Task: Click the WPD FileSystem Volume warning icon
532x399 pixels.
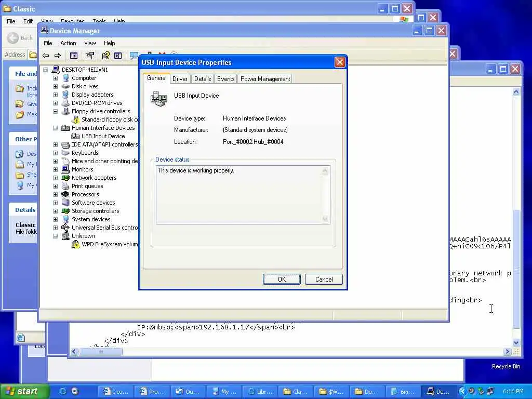Action: (x=75, y=244)
